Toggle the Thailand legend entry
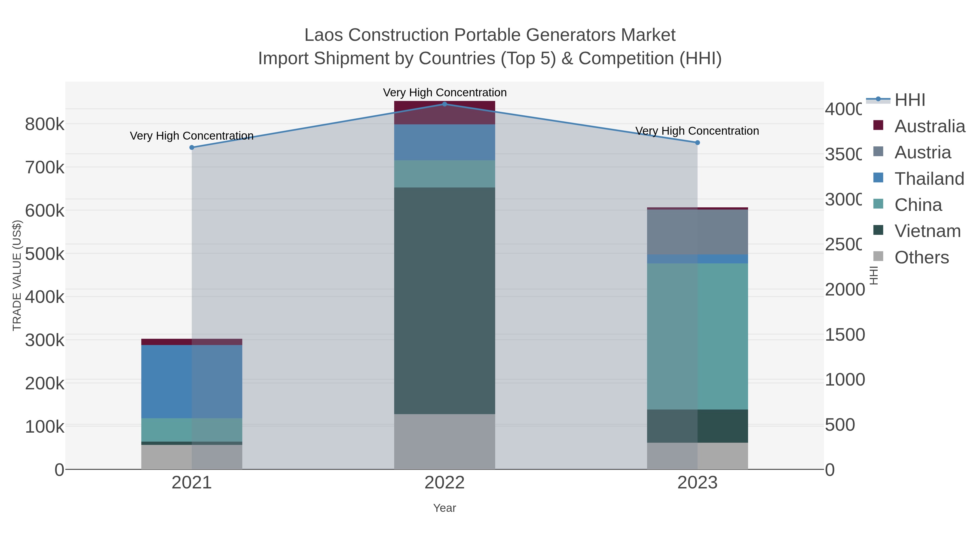Screen dimensions: 980x551 [x=918, y=179]
